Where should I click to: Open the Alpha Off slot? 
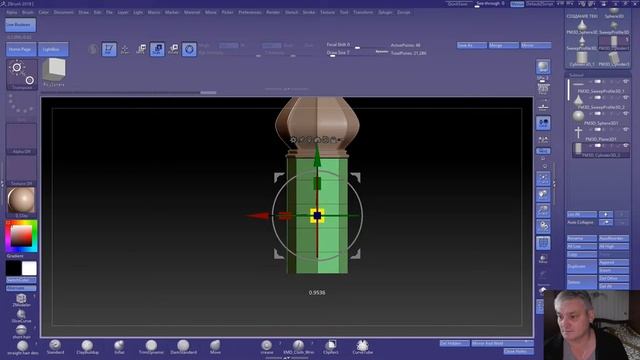click(x=21, y=139)
